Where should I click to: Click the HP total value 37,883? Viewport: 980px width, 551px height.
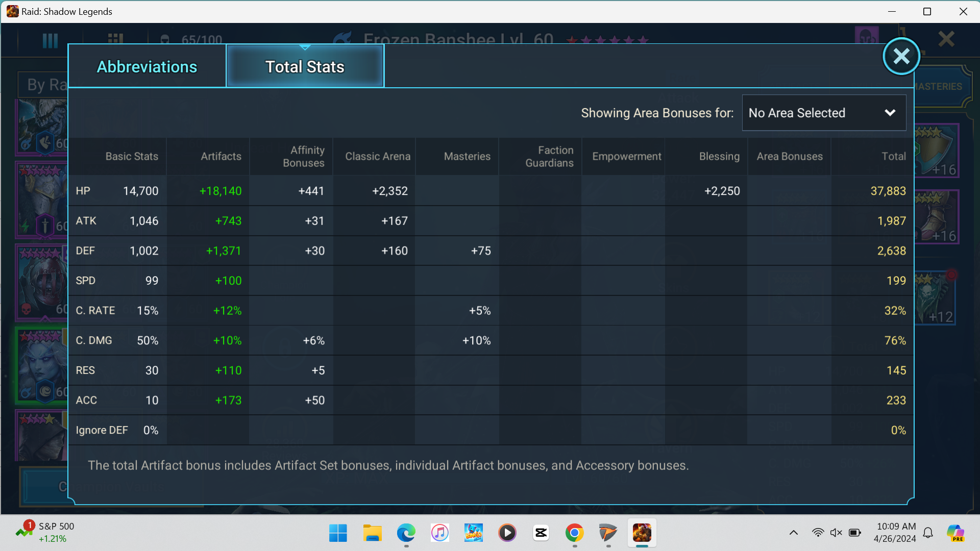tap(888, 191)
